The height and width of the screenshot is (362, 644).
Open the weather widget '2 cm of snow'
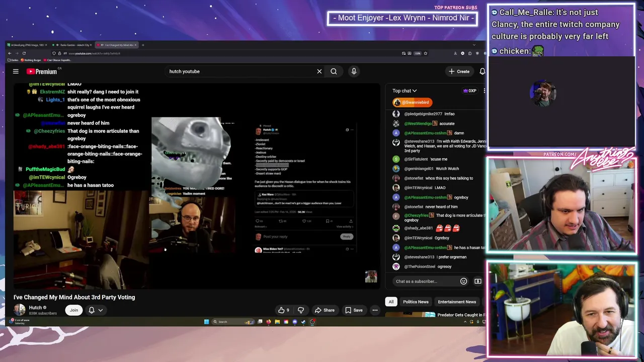18,321
